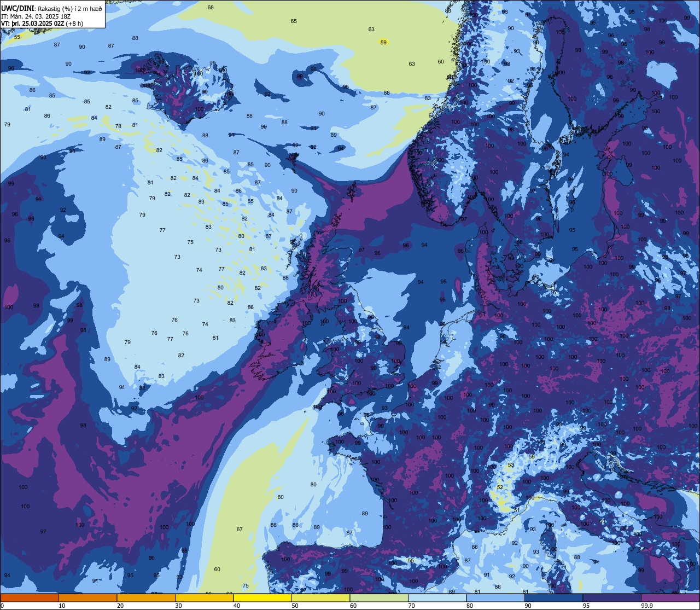Click the "30" legend tick label
This screenshot has height=610, width=700.
(178, 606)
